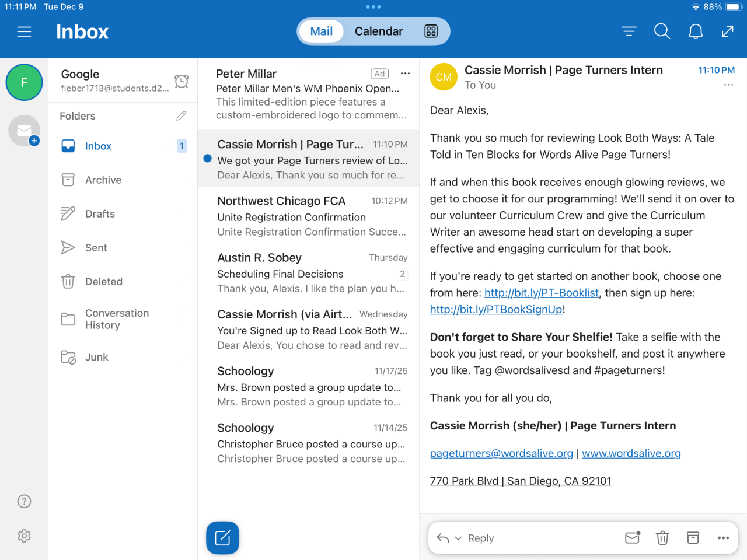The image size is (747, 560).
Task: Expand the reading pane to full screen
Action: tap(727, 32)
